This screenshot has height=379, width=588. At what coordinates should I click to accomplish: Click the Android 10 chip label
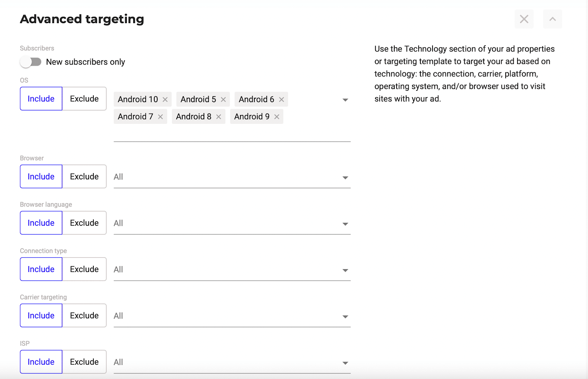138,99
